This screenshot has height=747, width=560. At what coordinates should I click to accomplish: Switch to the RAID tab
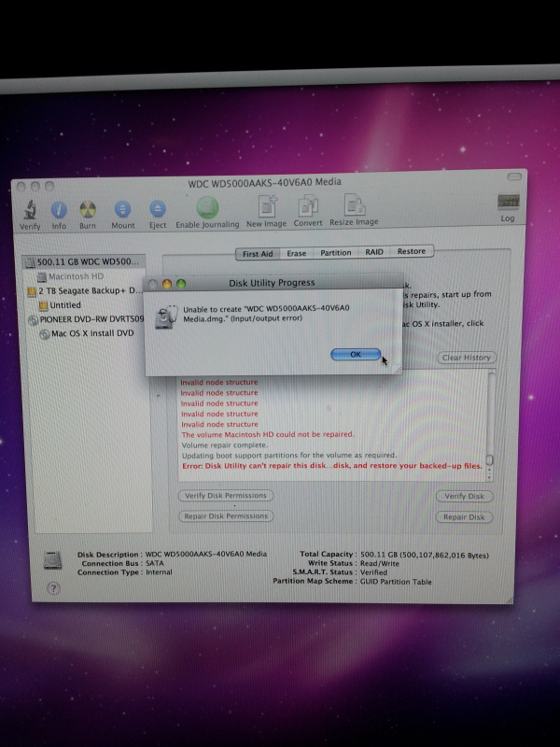click(x=374, y=252)
